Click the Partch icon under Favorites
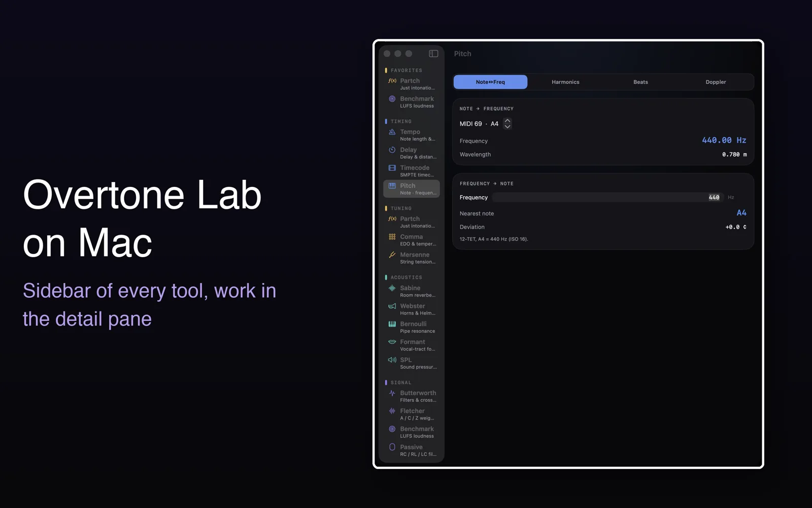Screen dimensions: 812x508 (x=392, y=81)
